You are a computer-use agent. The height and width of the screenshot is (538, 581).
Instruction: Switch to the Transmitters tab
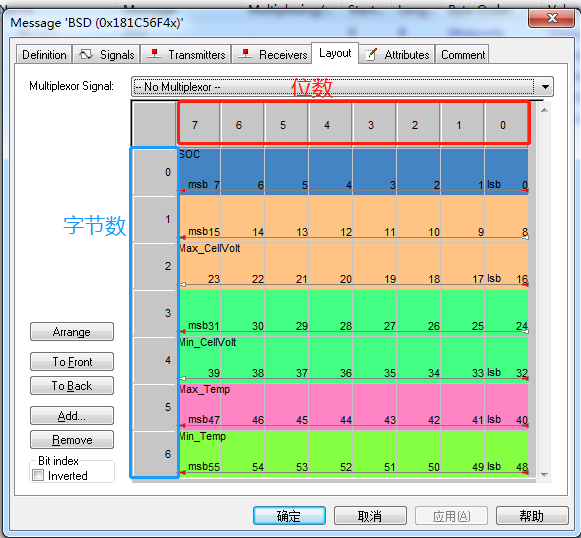coord(186,54)
